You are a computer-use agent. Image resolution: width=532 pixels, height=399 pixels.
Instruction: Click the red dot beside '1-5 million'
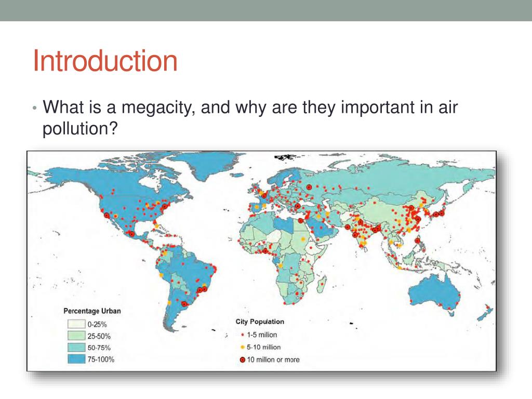tap(242, 335)
